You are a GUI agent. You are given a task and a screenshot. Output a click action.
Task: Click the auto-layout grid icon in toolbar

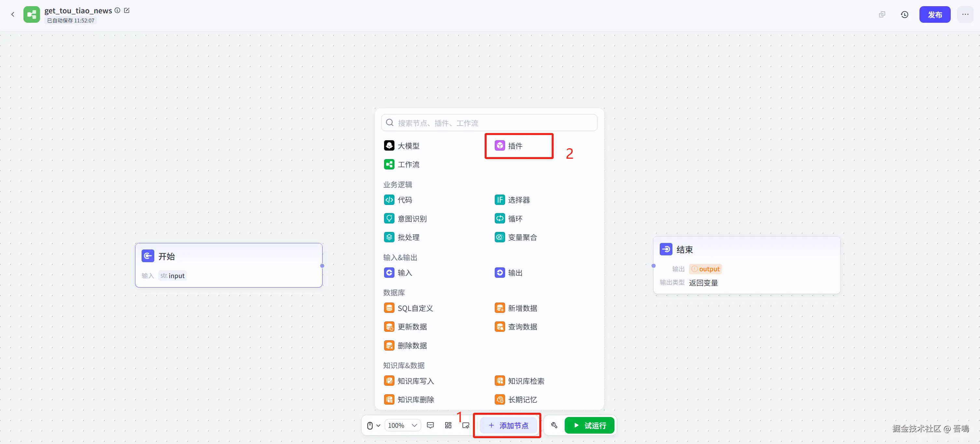pos(448,425)
